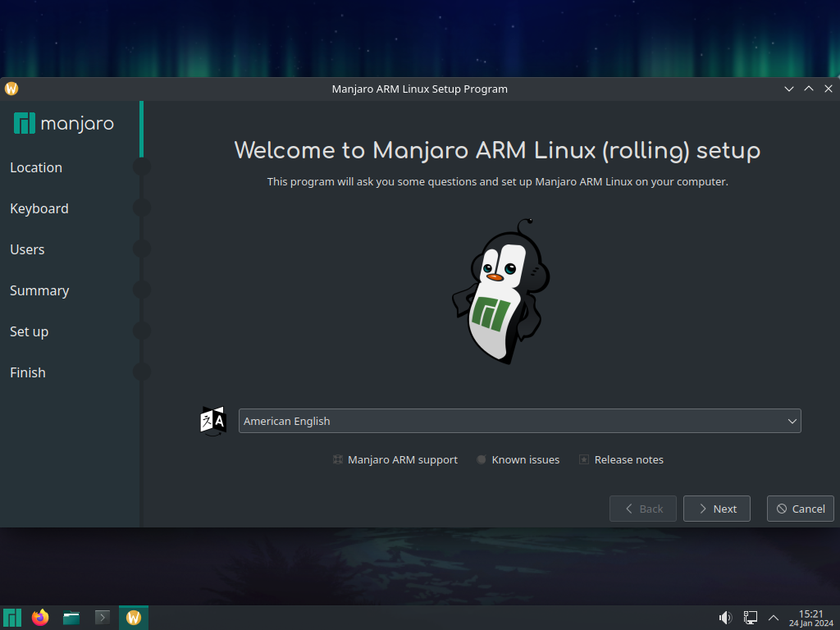Select the Location step in sidebar
This screenshot has width=840, height=630.
[x=36, y=167]
